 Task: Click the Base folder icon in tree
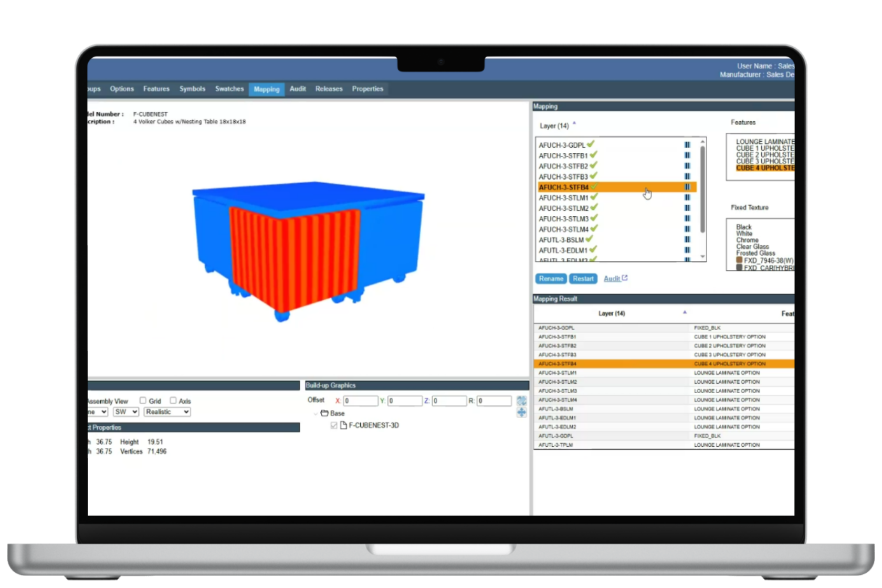click(x=324, y=413)
